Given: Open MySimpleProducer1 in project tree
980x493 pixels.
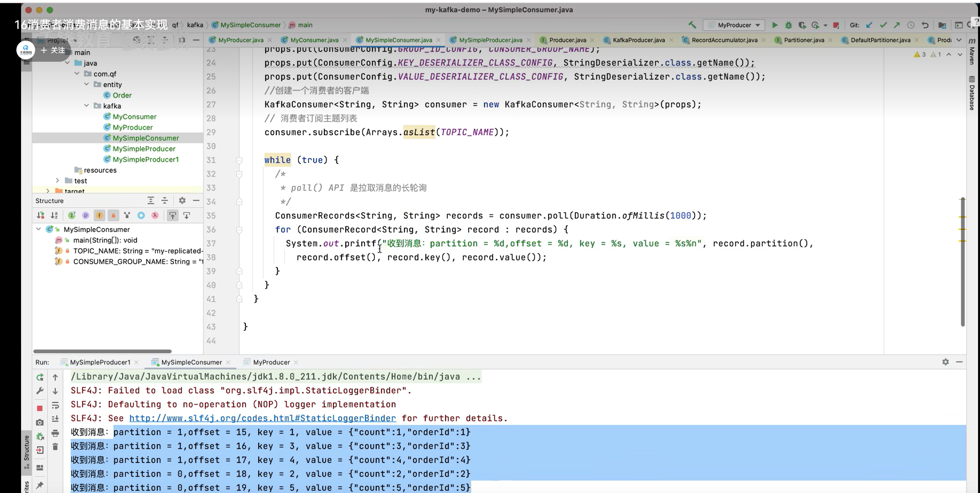Looking at the screenshot, I should pyautogui.click(x=145, y=159).
